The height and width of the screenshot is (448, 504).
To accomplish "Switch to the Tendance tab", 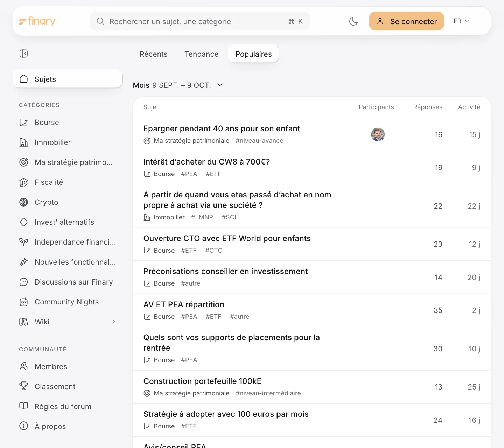I will (202, 54).
